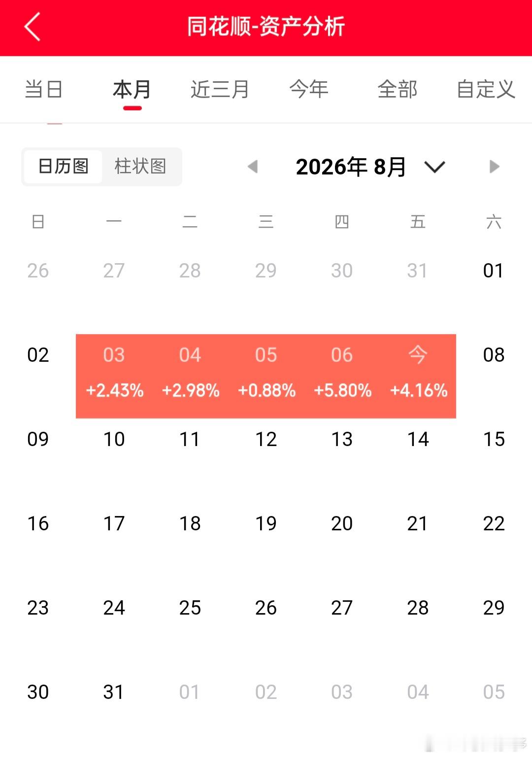Open the 全部 tab
The height and width of the screenshot is (757, 532).
click(x=398, y=89)
